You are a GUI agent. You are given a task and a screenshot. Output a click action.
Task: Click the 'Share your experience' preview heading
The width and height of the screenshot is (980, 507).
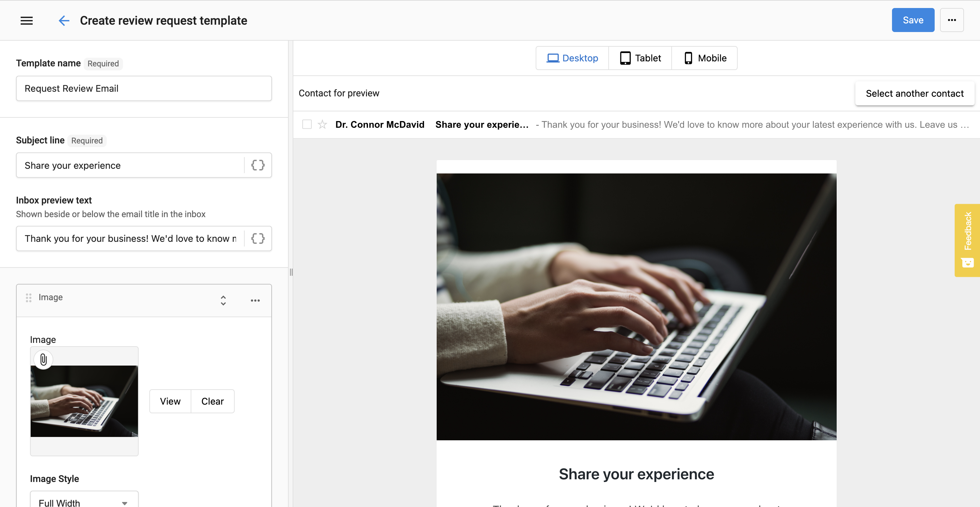636,474
